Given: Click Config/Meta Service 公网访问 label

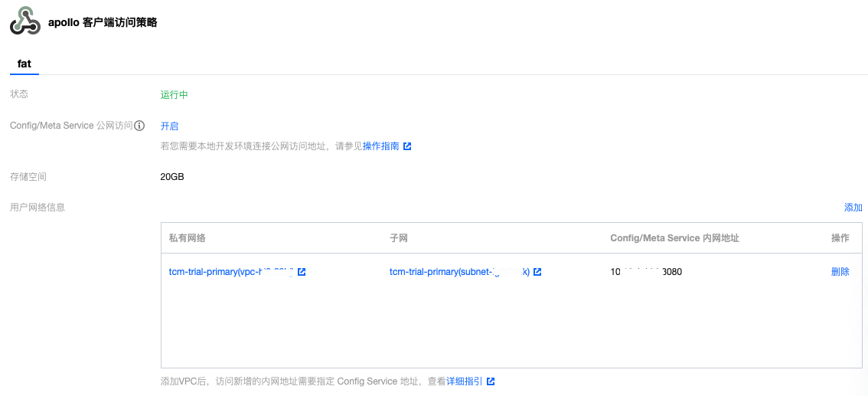Looking at the screenshot, I should coord(71,126).
